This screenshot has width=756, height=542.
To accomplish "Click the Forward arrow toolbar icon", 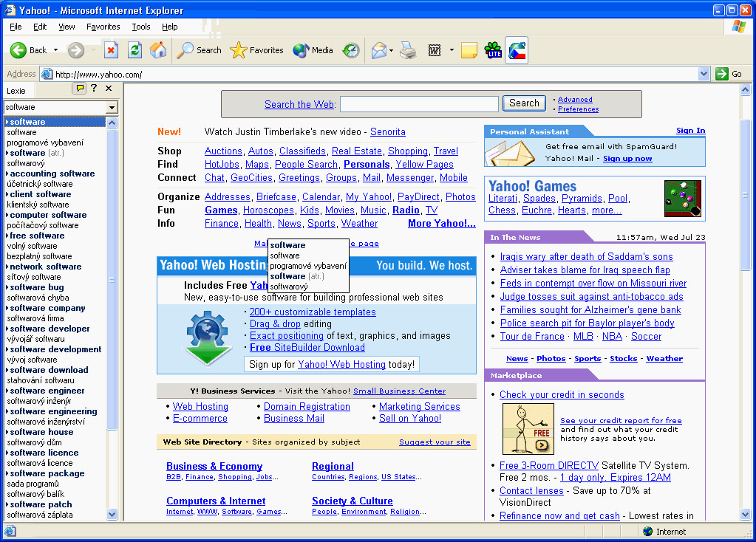I will pos(75,50).
